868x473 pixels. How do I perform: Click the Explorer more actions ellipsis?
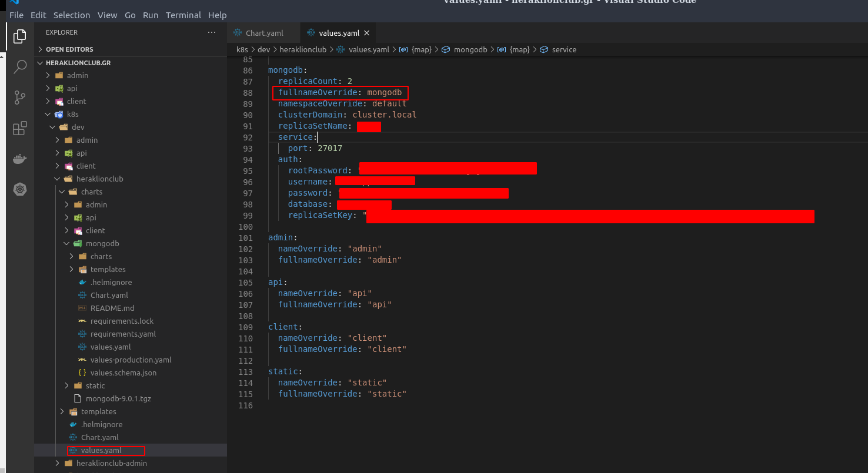pyautogui.click(x=212, y=32)
